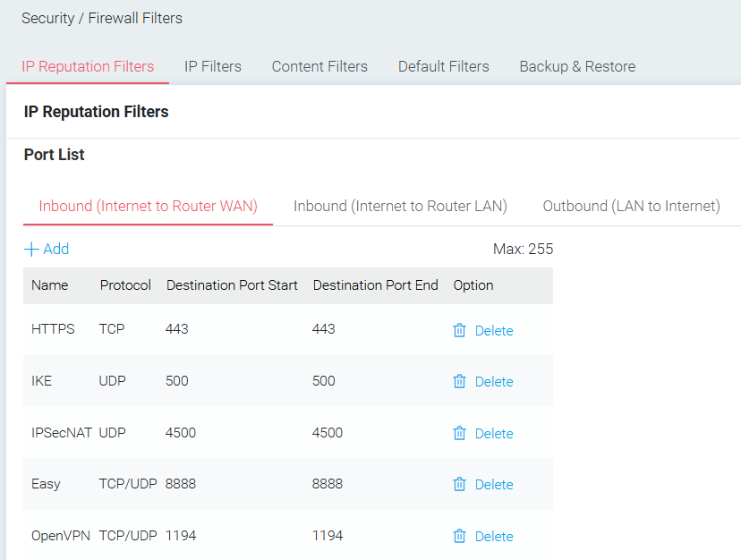
Task: Select the IP Reputation Filters tab
Action: [88, 66]
